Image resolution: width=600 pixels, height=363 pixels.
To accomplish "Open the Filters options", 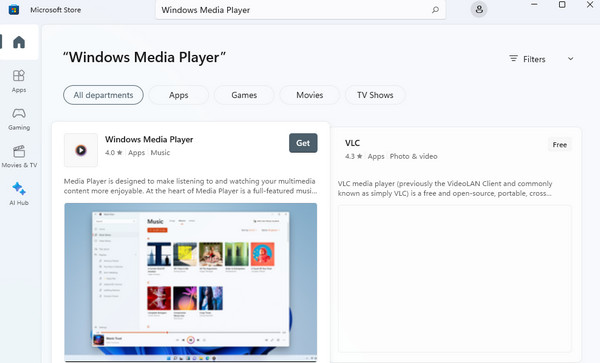I will pos(527,59).
